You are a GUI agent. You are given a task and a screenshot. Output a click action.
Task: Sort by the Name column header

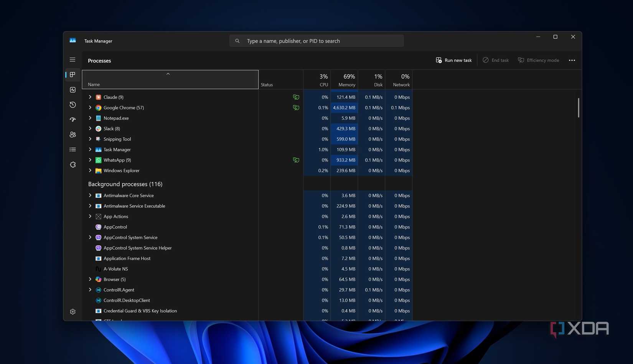coord(170,79)
